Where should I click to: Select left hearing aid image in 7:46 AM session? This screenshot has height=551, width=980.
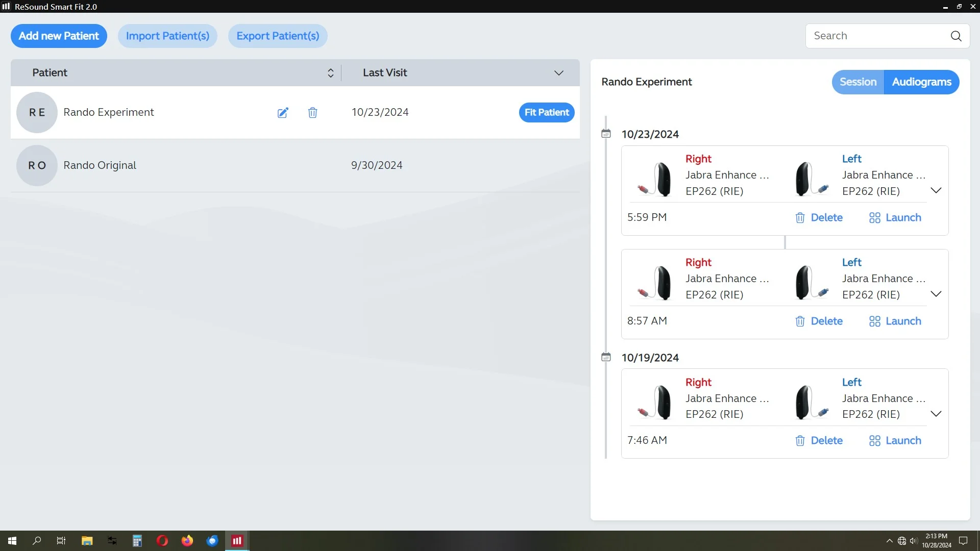coord(812,402)
